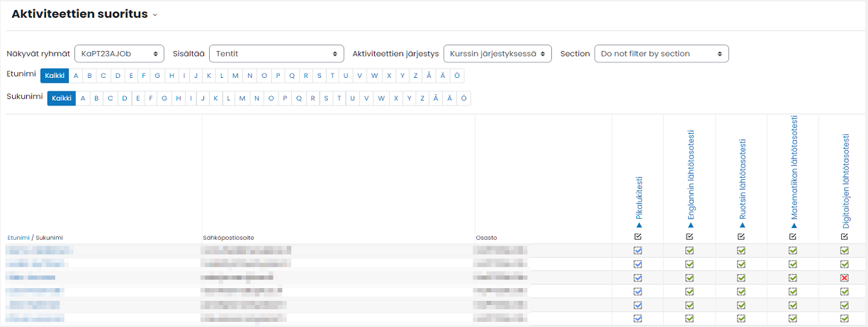Open the Sisältää dropdown showing Tentit
868x327 pixels.
tap(276, 54)
